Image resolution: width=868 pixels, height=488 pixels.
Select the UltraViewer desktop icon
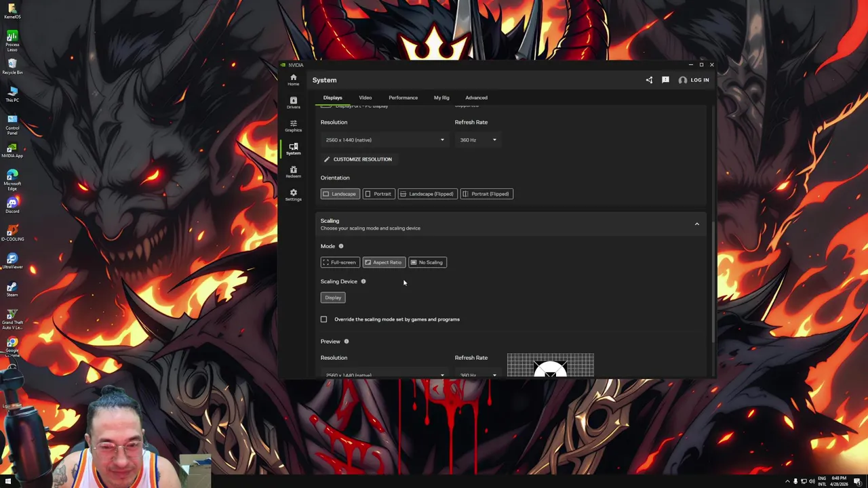(x=12, y=260)
